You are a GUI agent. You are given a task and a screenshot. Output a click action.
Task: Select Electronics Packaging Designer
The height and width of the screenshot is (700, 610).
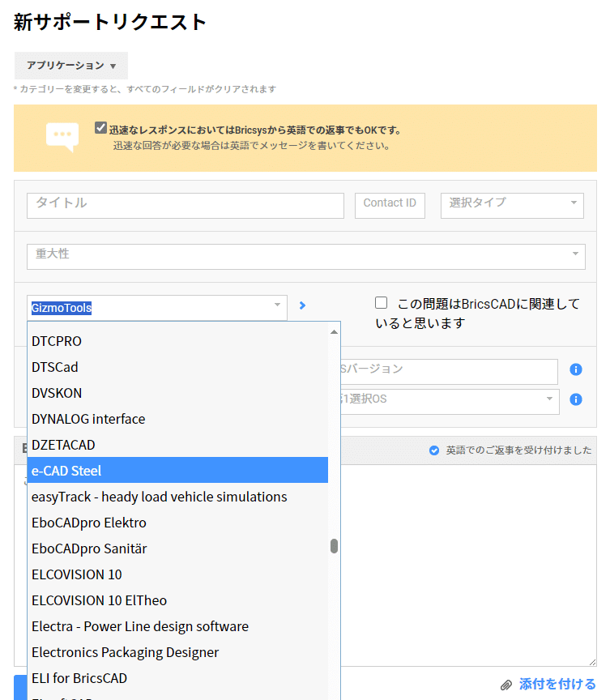pyautogui.click(x=177, y=651)
